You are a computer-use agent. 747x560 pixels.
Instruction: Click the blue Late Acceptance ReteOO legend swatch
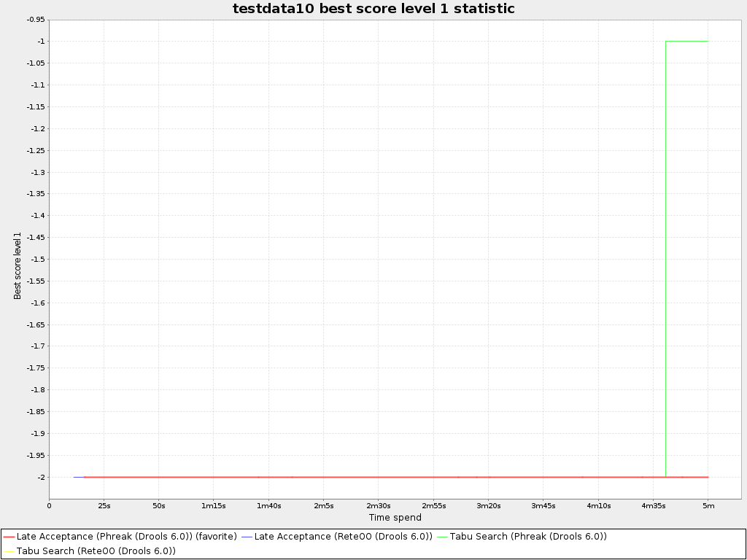pyautogui.click(x=247, y=537)
